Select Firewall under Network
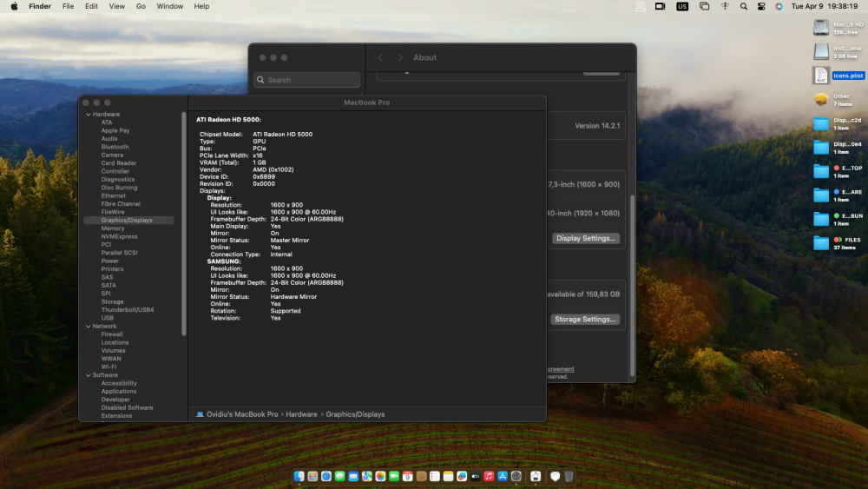 coord(112,334)
